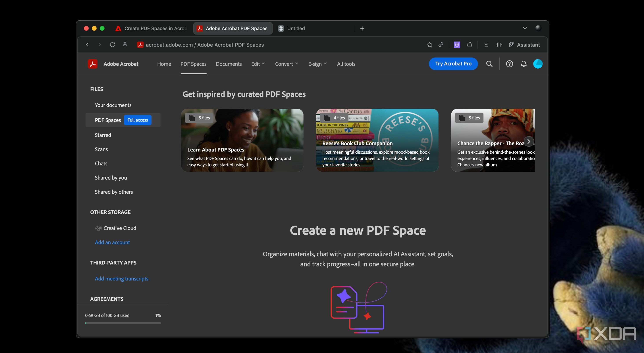
Task: Open Starred in the sidebar
Action: pyautogui.click(x=103, y=135)
